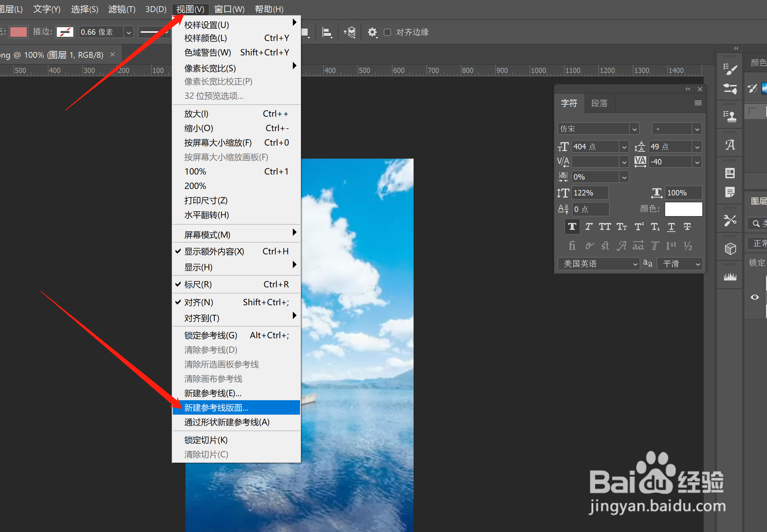
Task: Open the character panel flyout menu
Action: [x=698, y=103]
